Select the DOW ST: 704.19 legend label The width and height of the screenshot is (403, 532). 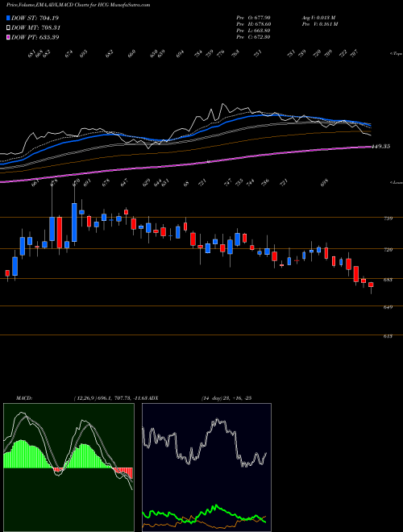point(35,18)
